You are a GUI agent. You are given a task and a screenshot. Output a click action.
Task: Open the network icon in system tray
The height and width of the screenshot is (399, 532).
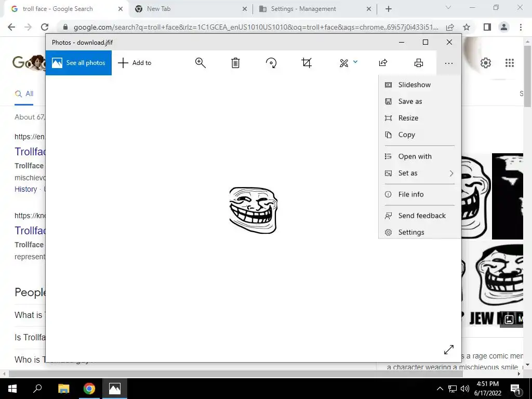[x=453, y=389]
